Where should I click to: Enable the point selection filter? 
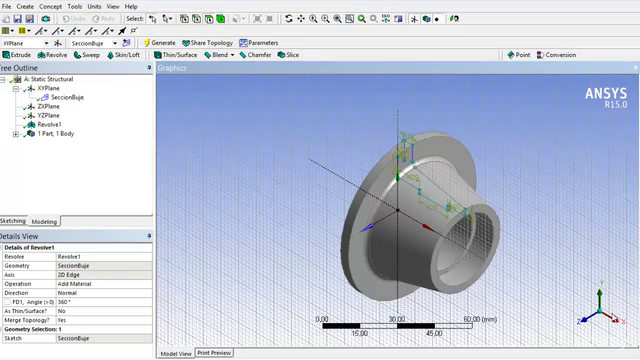tap(184, 19)
